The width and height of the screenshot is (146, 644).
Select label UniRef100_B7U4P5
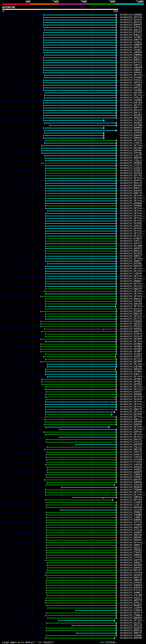coord(131,312)
